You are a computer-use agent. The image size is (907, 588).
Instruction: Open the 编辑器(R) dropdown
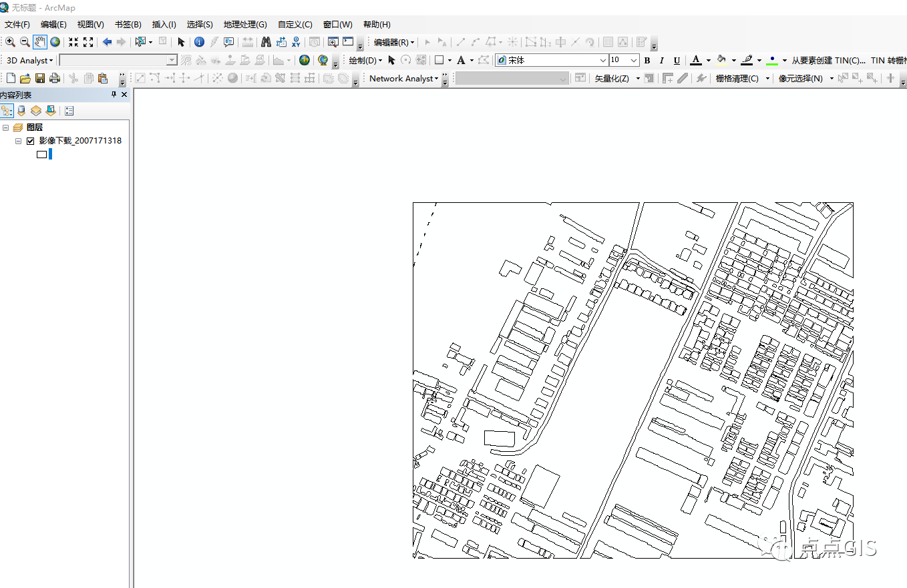coord(394,42)
